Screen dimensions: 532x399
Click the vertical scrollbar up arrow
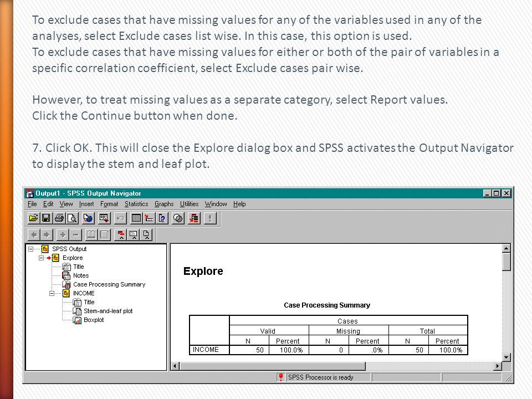click(506, 248)
